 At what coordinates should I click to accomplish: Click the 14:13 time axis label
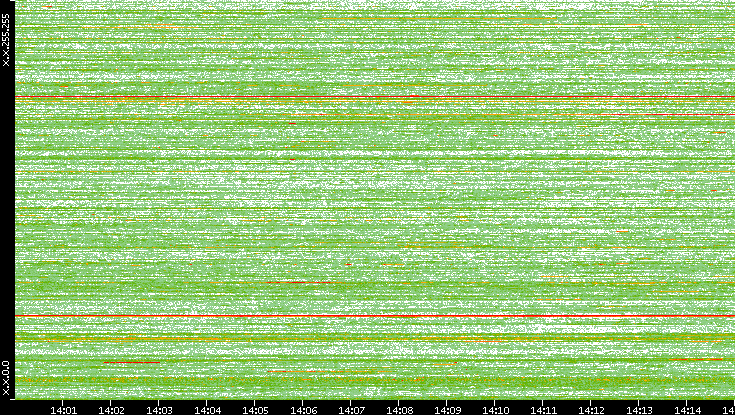pos(639,410)
